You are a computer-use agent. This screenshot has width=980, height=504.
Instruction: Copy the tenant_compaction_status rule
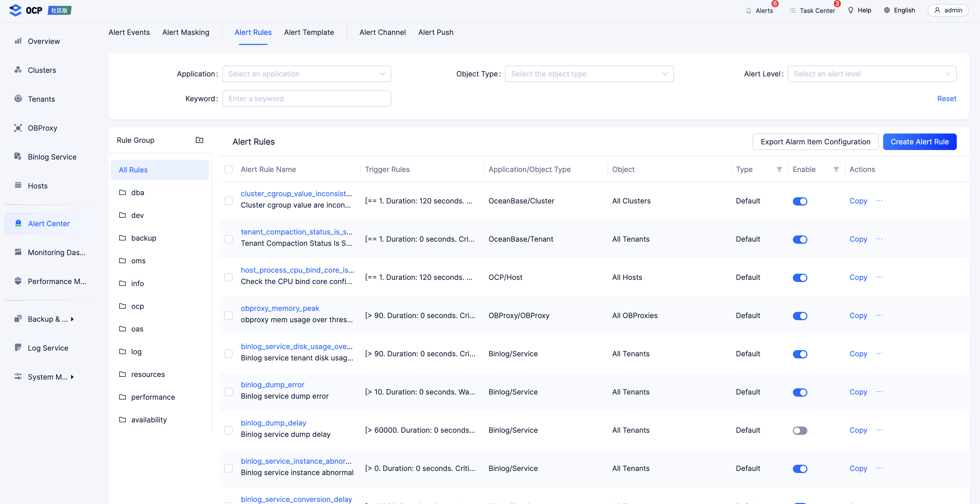858,239
